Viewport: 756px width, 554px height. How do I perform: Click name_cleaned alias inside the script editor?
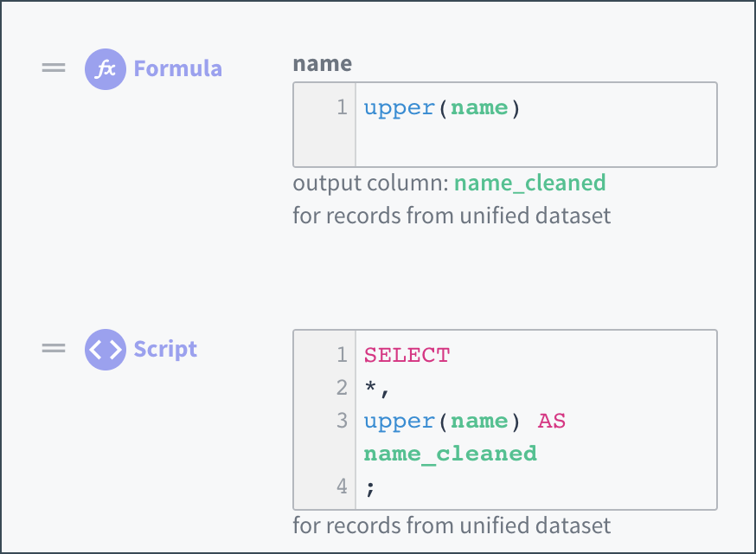click(x=450, y=454)
